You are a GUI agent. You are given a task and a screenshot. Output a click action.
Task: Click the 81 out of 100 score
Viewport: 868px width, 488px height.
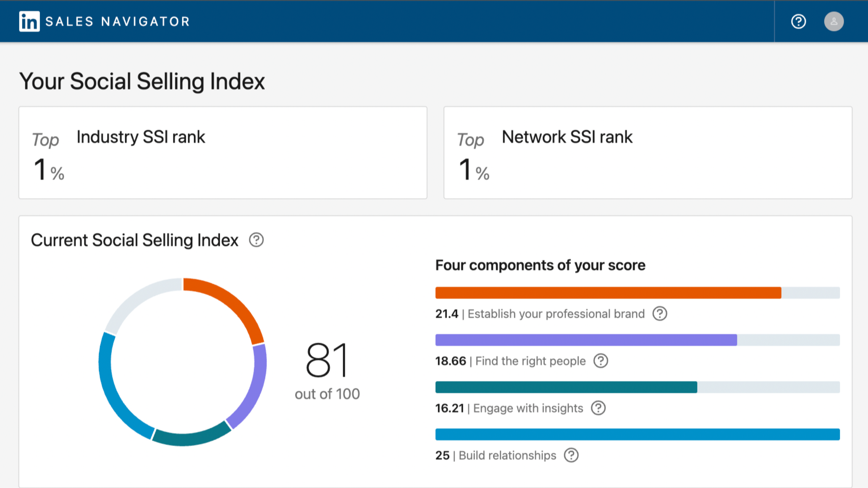(327, 371)
